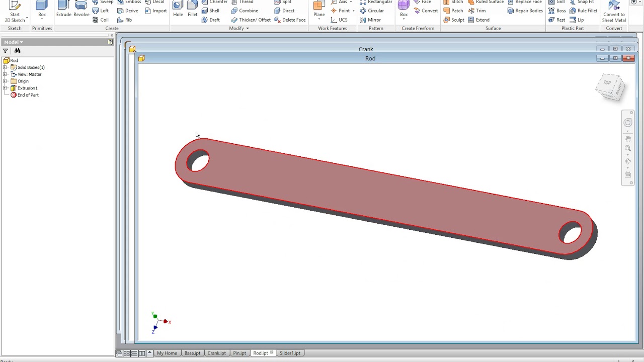644x362 pixels.
Task: Click the Crank window title bar
Action: coord(366,49)
